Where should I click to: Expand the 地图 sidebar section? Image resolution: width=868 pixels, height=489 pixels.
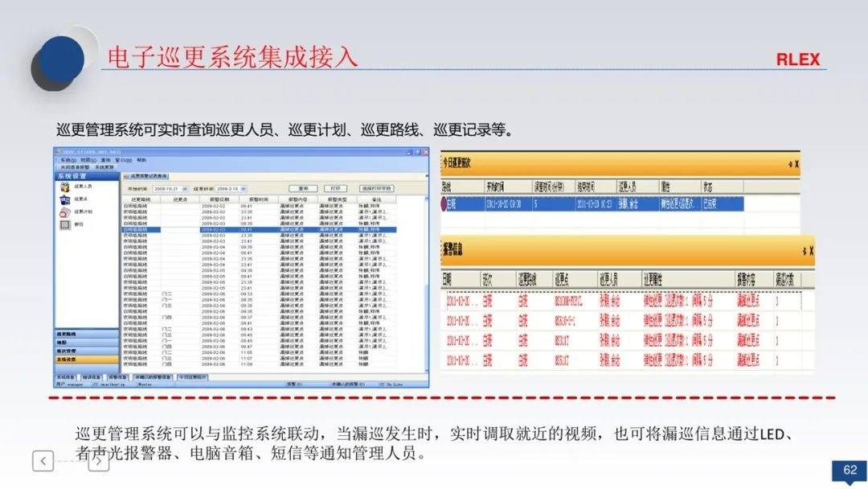pyautogui.click(x=66, y=343)
